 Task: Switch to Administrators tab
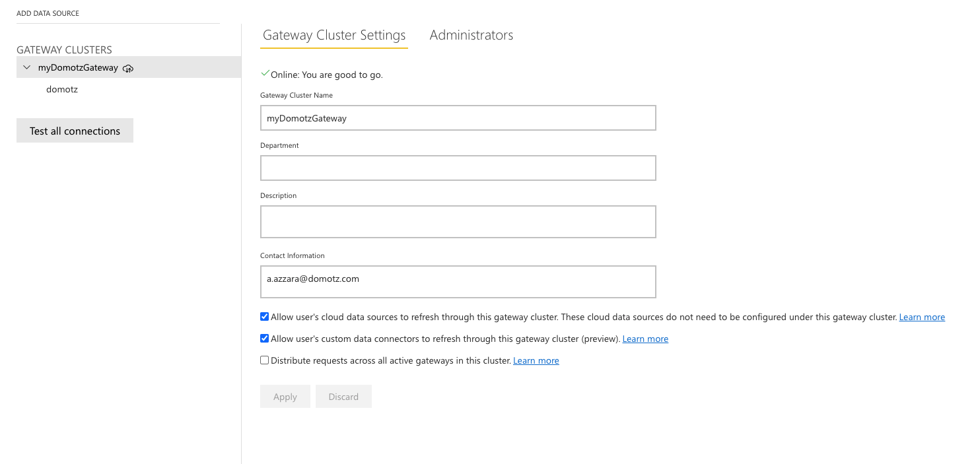coord(472,36)
